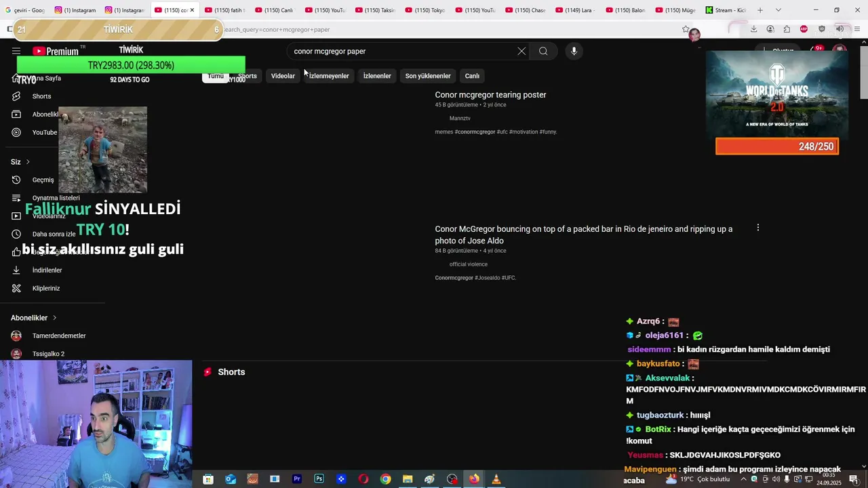
Task: Select the İzlenmeyenler filter chip
Action: coord(329,76)
